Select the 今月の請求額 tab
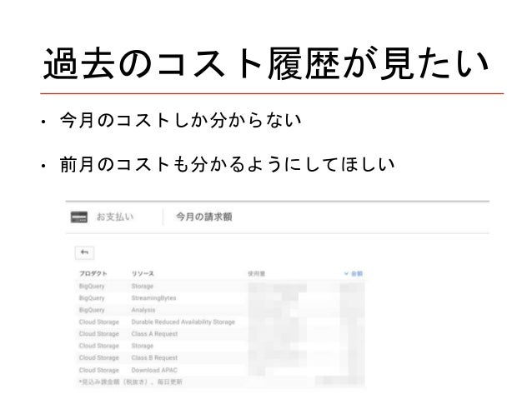Screen dimensions: 532x399 pyautogui.click(x=204, y=217)
